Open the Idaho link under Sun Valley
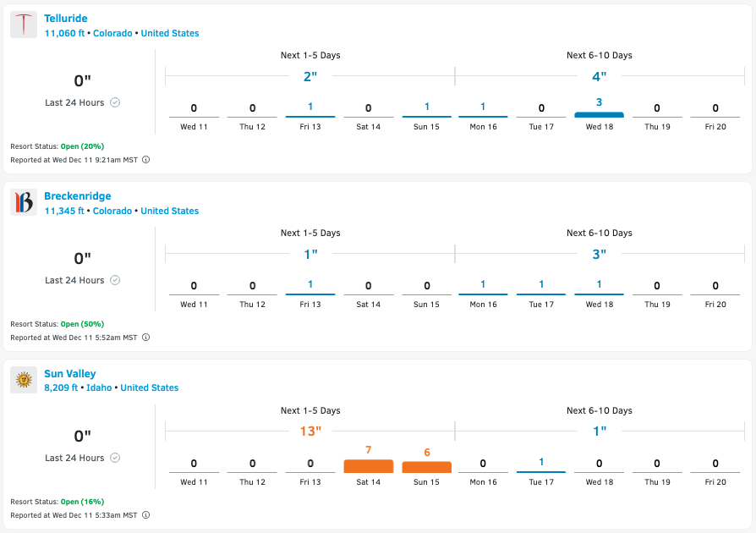The height and width of the screenshot is (533, 756). (x=99, y=387)
